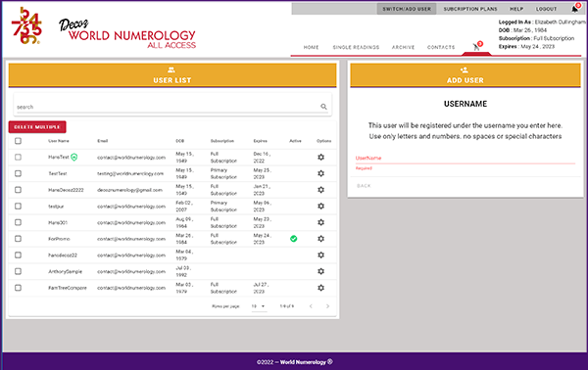Screen dimensions: 588x370
Task: Check the box for AnthonySample row
Action: (x=18, y=271)
